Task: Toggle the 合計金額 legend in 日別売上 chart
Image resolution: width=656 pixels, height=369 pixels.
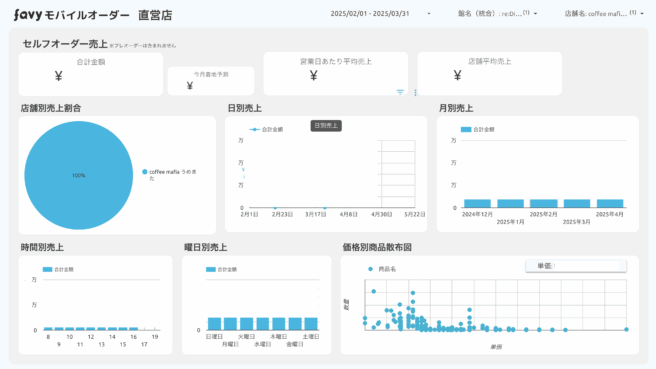Action: (x=266, y=129)
